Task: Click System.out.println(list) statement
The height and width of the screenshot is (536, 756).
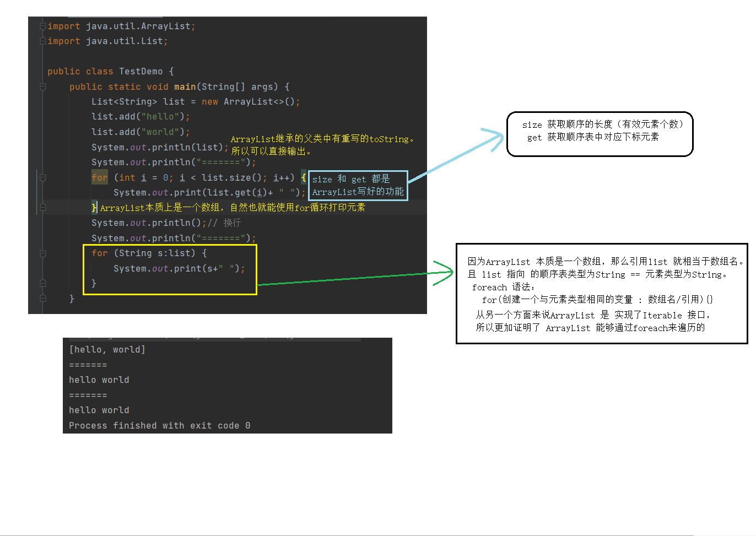Action: click(160, 148)
